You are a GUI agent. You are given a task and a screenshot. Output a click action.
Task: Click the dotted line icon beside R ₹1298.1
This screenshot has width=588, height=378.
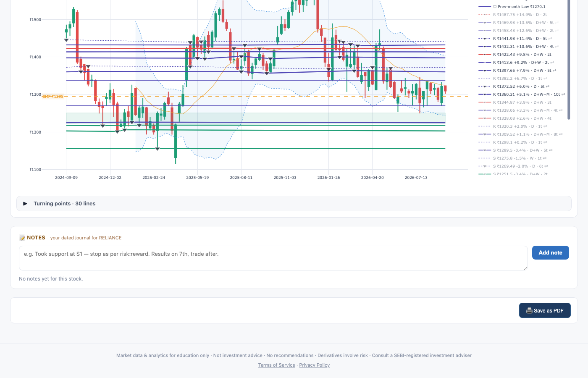[485, 142]
